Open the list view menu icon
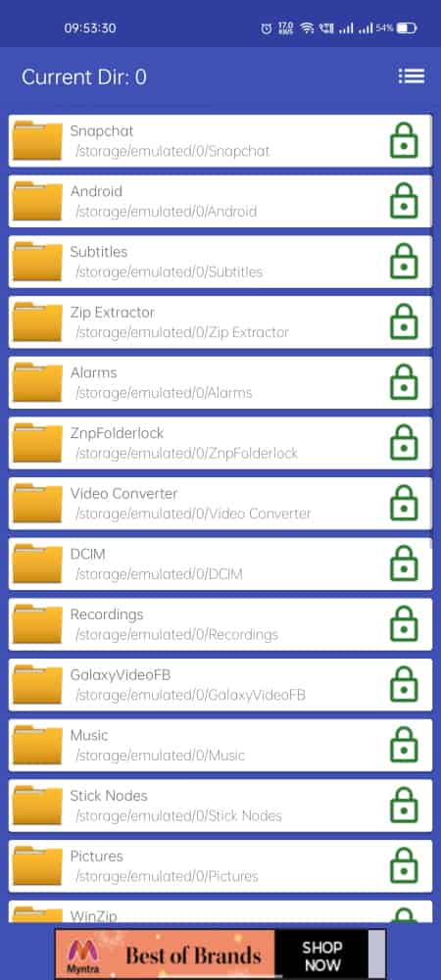The height and width of the screenshot is (980, 441). click(x=412, y=76)
